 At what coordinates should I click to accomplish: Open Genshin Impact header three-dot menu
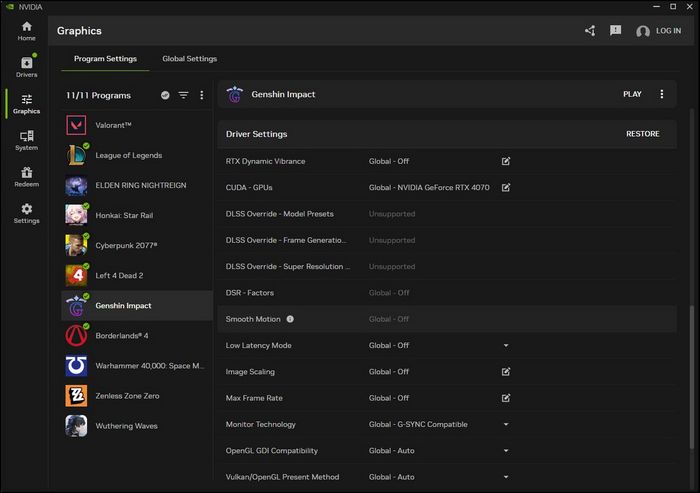pos(662,94)
